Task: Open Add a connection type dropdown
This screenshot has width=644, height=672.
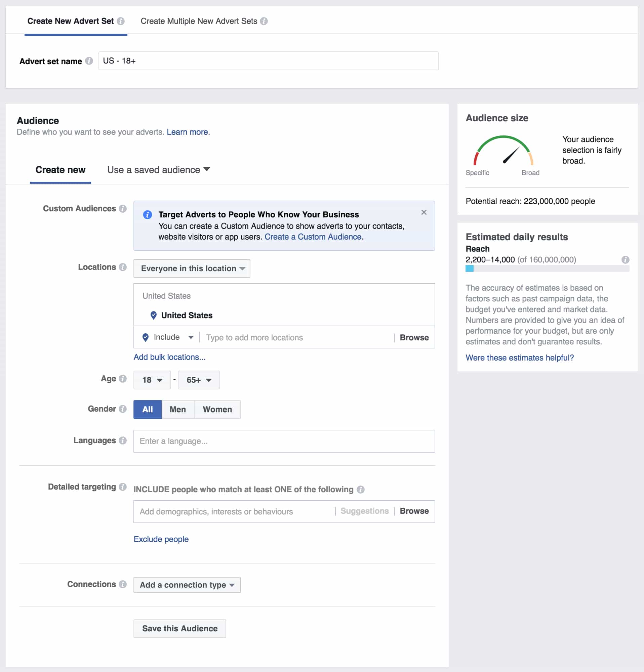Action: coord(187,585)
